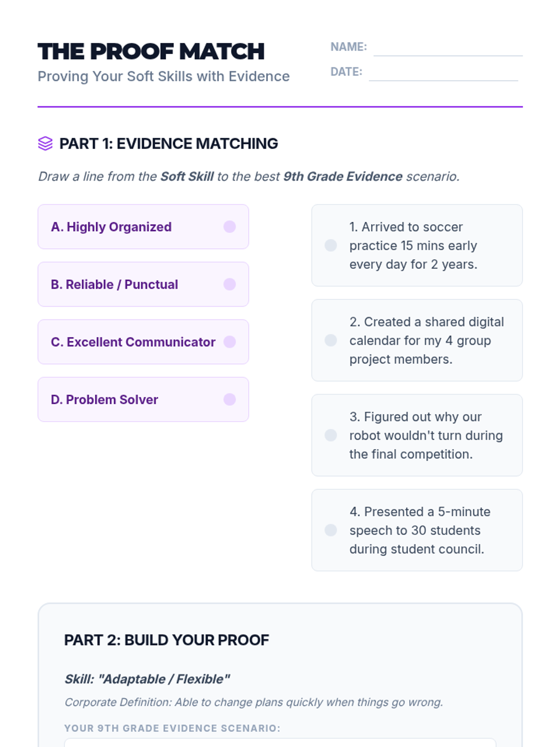This screenshot has height=747, width=560.
Task: Click the 9th grade evidence scenario answer box
Action: tap(280, 743)
